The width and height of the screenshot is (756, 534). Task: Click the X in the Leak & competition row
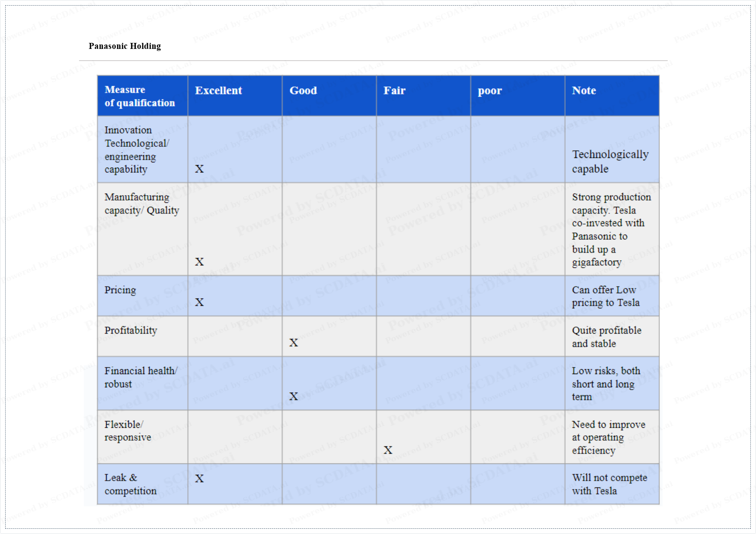pos(199,478)
